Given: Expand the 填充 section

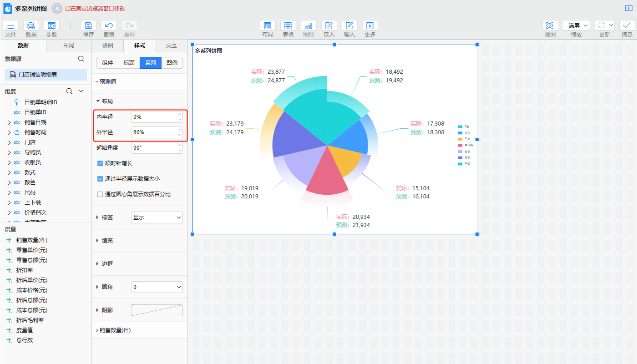Looking at the screenshot, I should [x=107, y=241].
